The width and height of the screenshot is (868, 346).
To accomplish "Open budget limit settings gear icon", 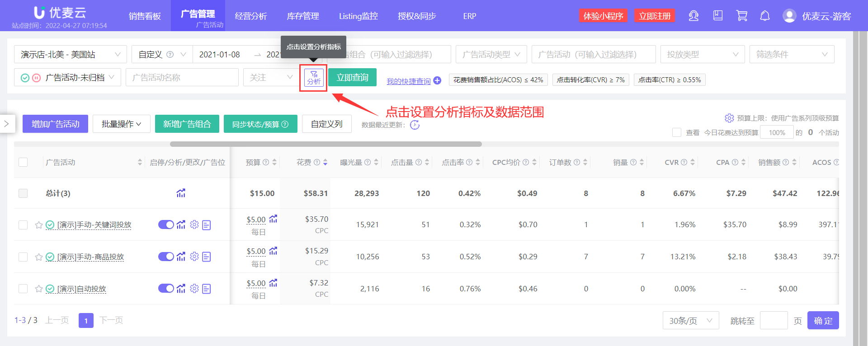I will tap(729, 118).
